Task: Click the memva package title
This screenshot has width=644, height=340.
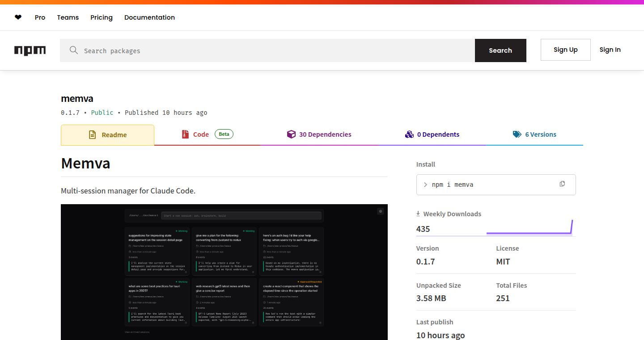Action: pyautogui.click(x=77, y=99)
